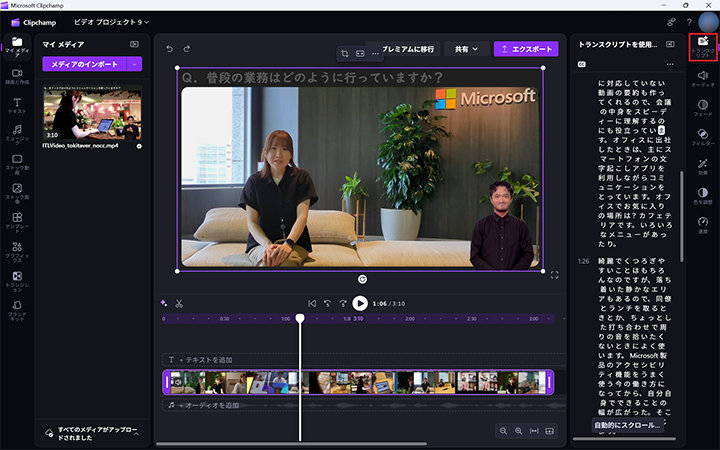The height and width of the screenshot is (450, 720).
Task: Click the transcript panel vertical scrollbar
Action: [681, 217]
